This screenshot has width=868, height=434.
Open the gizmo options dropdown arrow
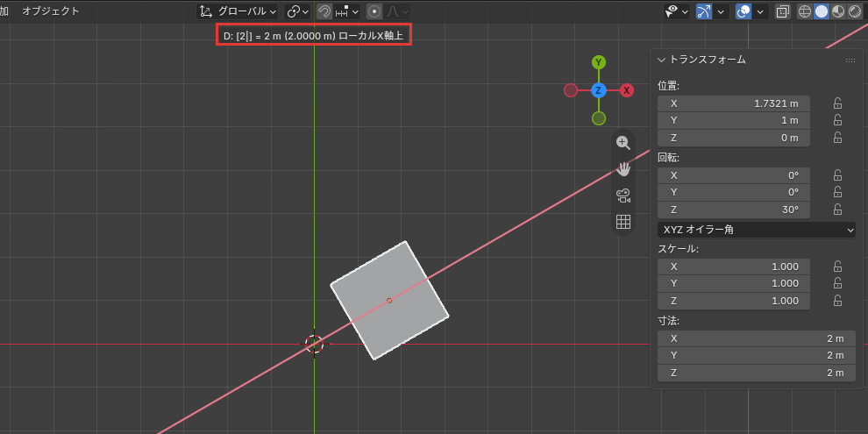(721, 11)
